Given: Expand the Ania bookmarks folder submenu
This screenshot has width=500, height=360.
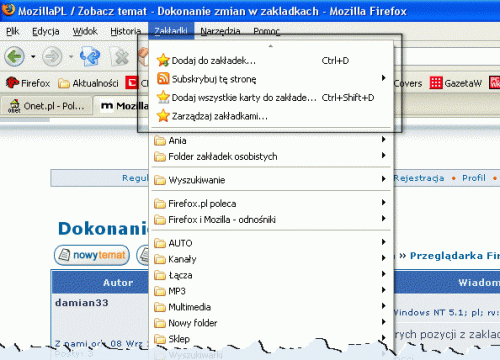Looking at the screenshot, I should point(271,140).
